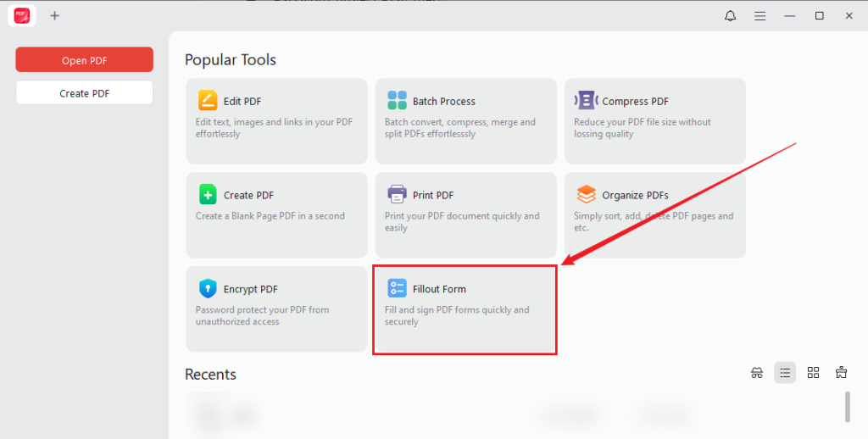
Task: Click the Recents heading
Action: click(210, 375)
